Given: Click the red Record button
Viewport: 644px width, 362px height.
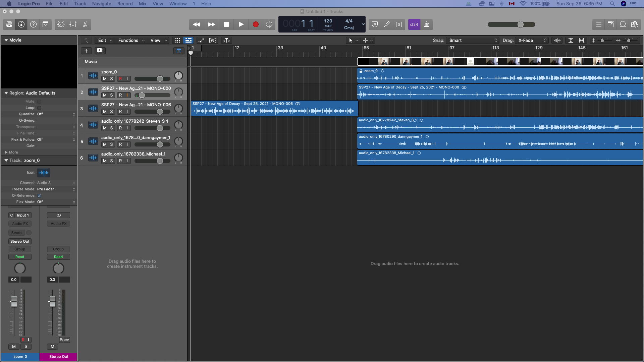Looking at the screenshot, I should (x=256, y=24).
